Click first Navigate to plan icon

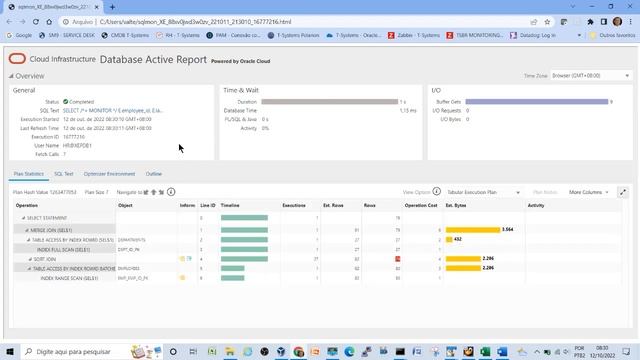[146, 192]
